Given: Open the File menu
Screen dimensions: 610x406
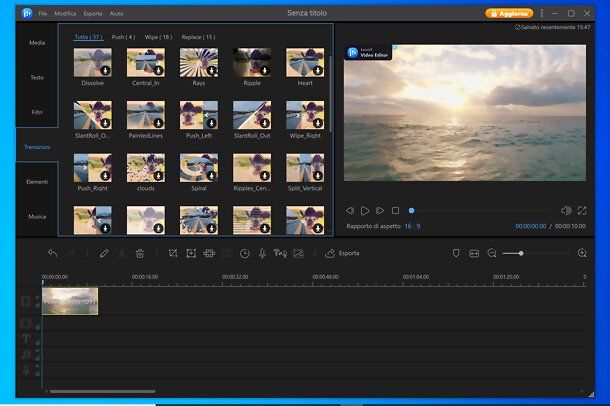Looking at the screenshot, I should 43,14.
